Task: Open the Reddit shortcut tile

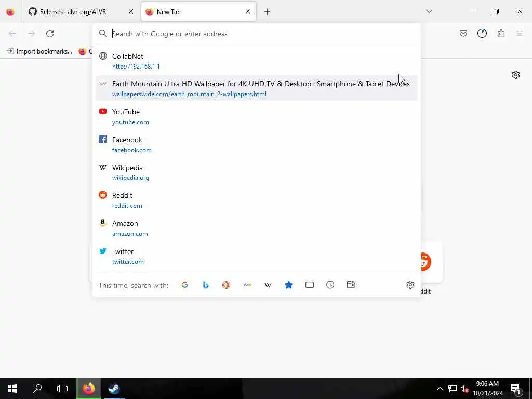Action: [x=431, y=262]
